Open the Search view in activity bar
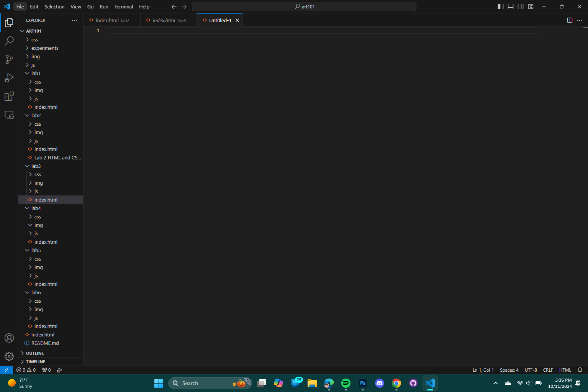 tap(9, 41)
